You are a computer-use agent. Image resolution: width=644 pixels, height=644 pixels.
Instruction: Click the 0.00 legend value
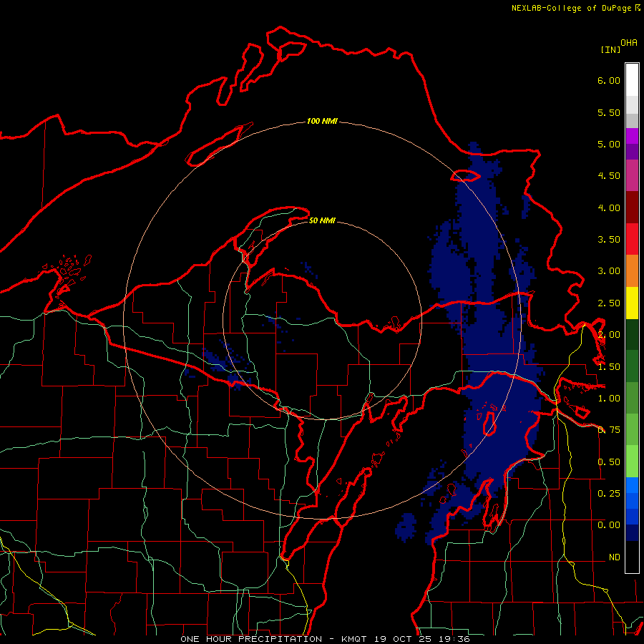click(609, 525)
